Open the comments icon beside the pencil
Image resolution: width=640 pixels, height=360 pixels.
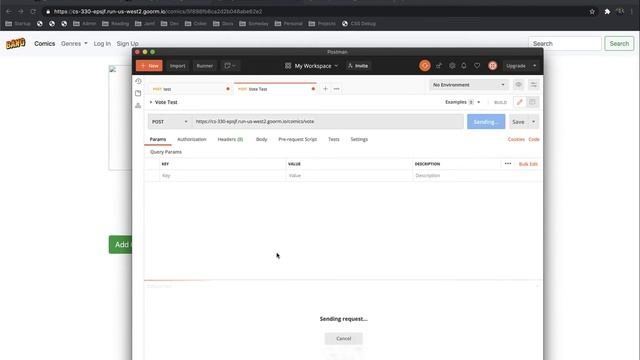point(532,102)
